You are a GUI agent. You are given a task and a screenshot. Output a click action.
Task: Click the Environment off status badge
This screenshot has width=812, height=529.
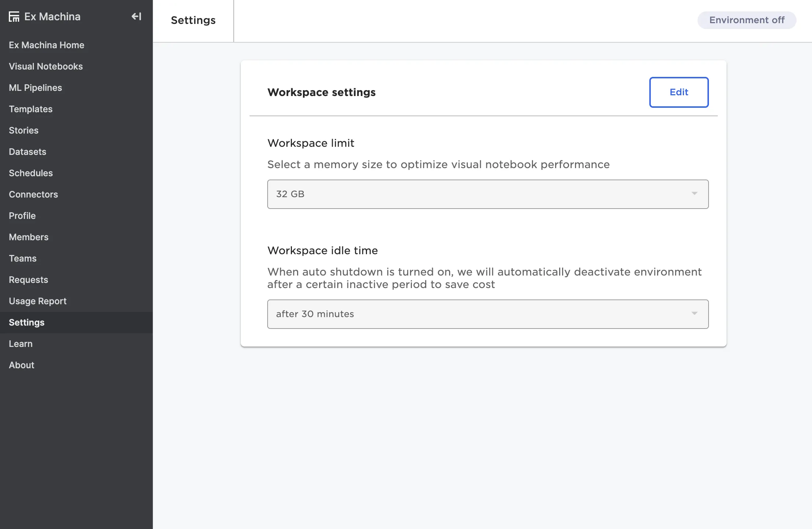click(746, 20)
